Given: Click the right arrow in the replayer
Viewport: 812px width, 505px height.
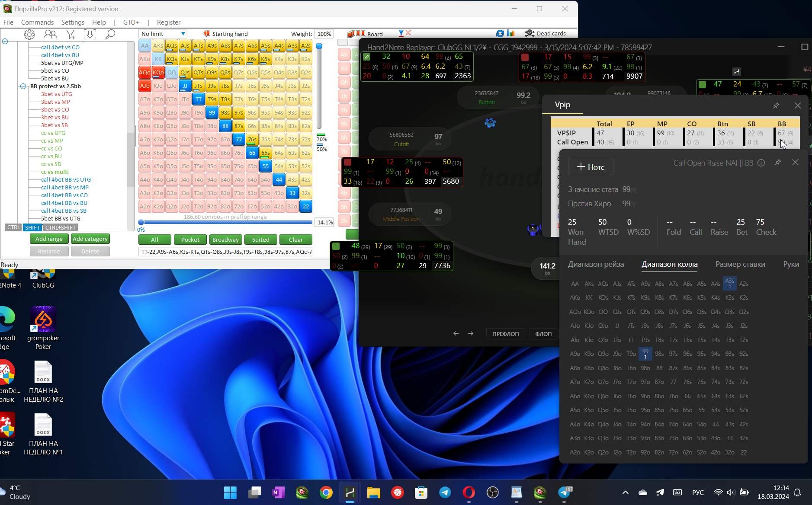Looking at the screenshot, I should [471, 333].
